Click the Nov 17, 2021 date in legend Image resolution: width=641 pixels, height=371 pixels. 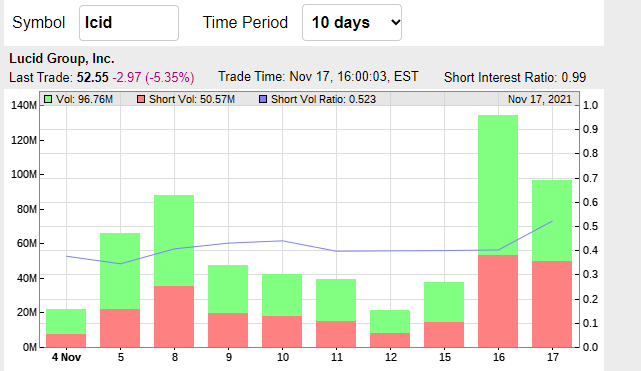(x=540, y=99)
